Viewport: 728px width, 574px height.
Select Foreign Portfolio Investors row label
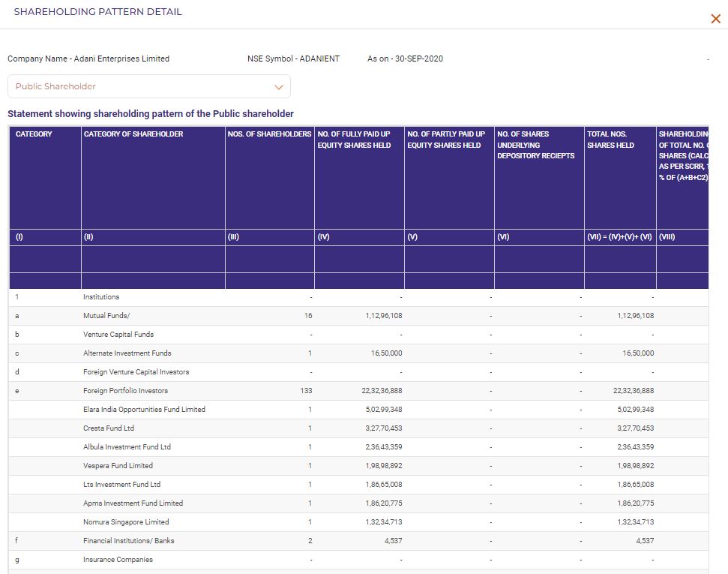click(125, 391)
